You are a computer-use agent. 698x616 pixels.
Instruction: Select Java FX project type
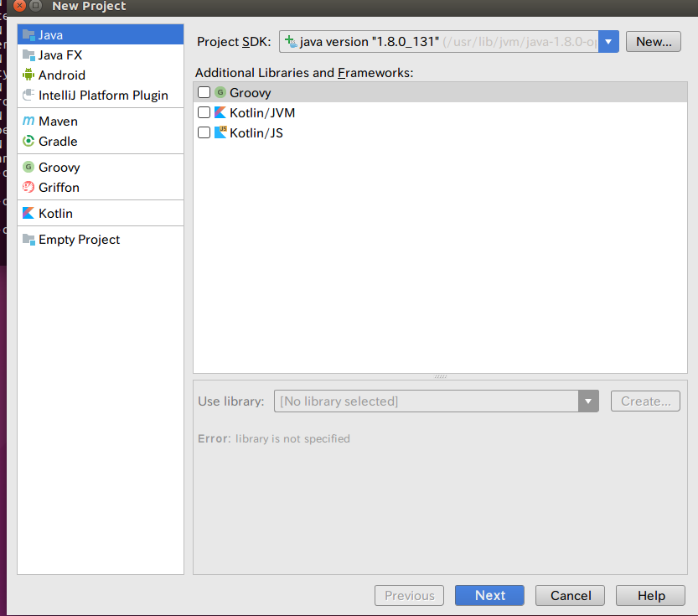point(101,54)
